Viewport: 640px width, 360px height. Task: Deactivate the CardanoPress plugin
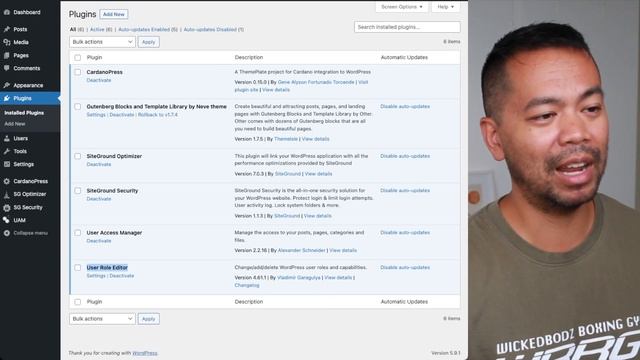point(99,80)
